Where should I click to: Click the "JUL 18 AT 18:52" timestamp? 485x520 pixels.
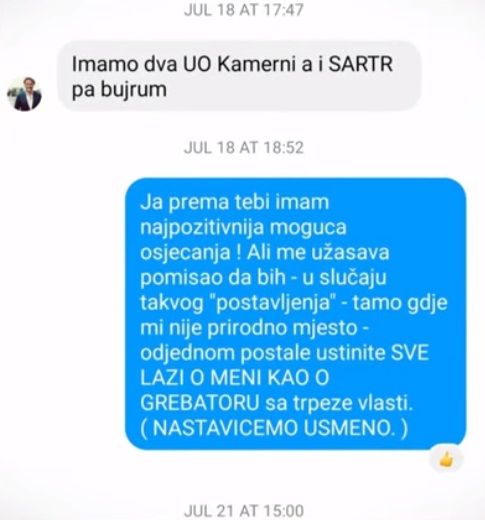pyautogui.click(x=244, y=148)
